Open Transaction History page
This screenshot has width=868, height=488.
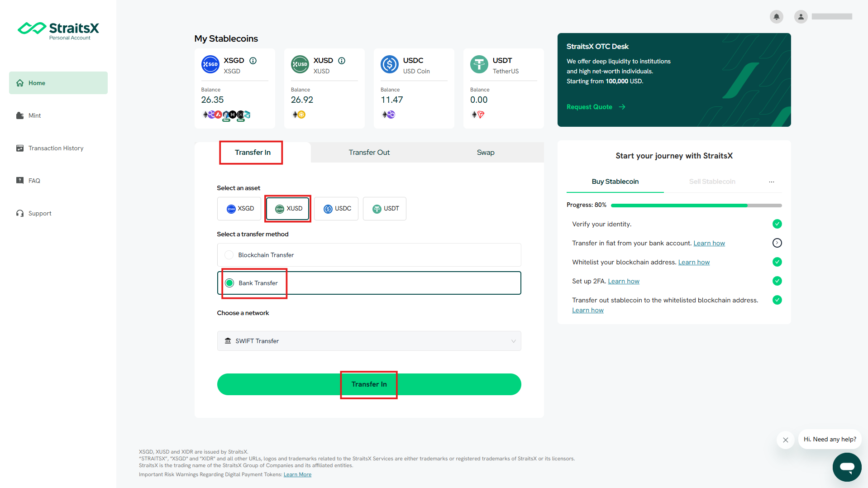pyautogui.click(x=58, y=148)
